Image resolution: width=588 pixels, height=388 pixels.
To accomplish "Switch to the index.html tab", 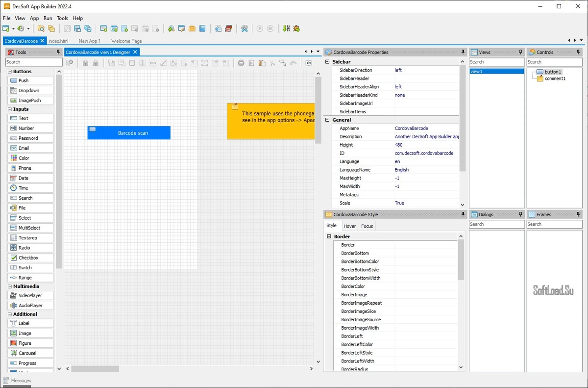I will click(58, 41).
